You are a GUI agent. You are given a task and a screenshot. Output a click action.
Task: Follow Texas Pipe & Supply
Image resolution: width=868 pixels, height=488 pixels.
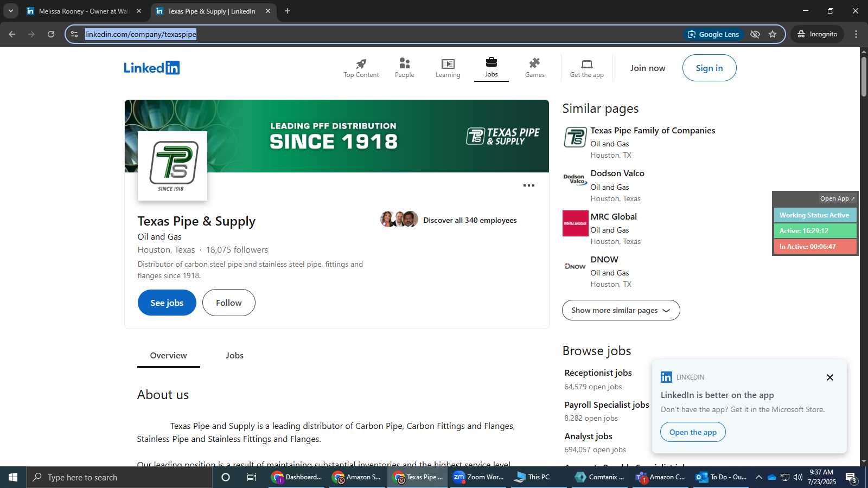point(228,303)
